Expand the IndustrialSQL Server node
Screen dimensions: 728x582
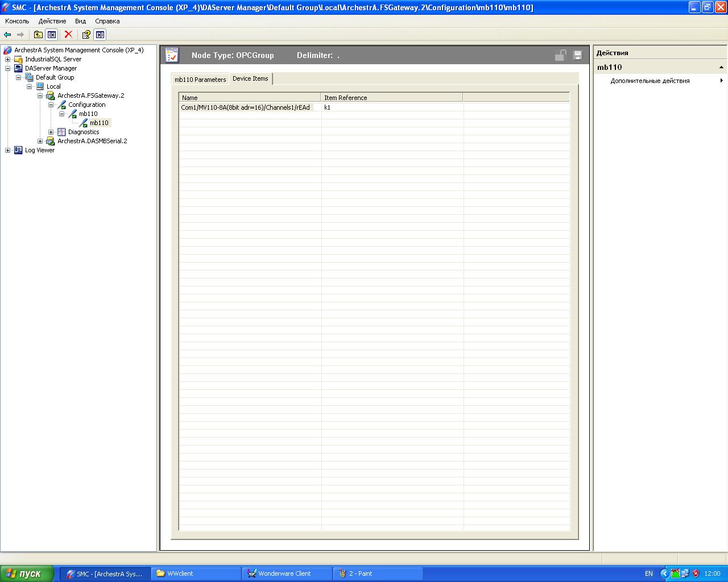(8, 59)
